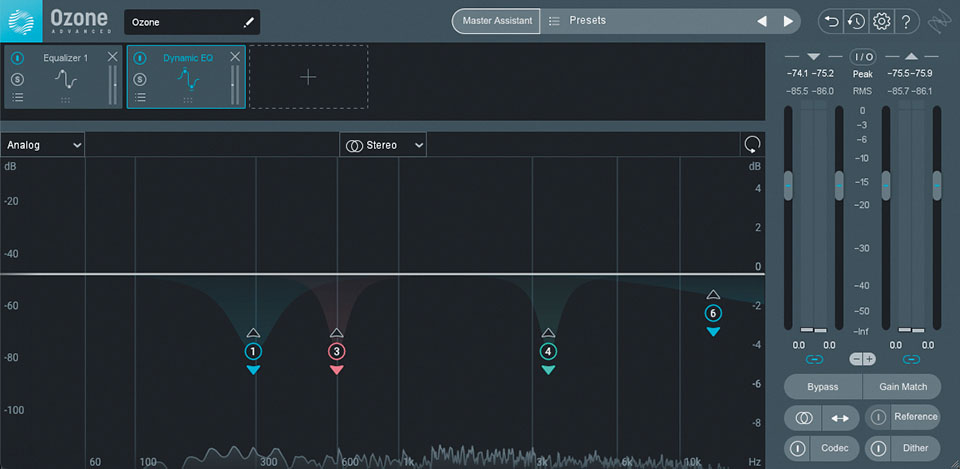Open the Stereo channel mode dropdown
The image size is (960, 469).
pos(383,145)
